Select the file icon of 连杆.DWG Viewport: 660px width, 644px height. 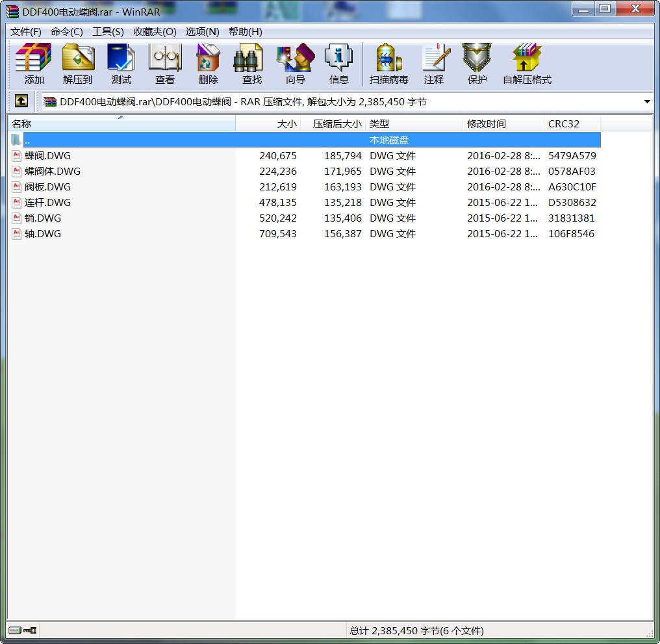17,203
